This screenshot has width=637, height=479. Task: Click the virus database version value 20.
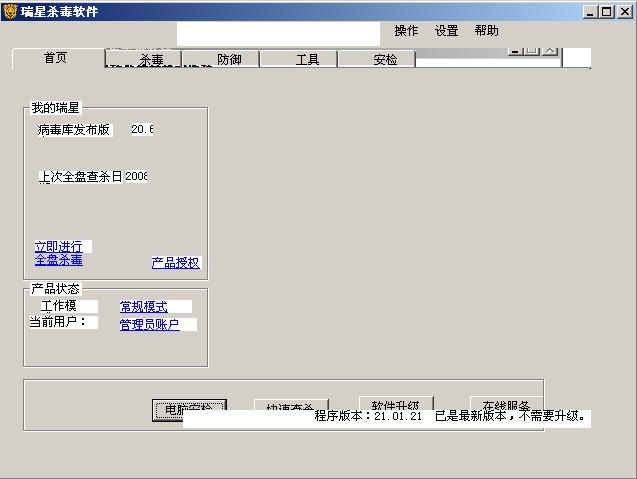click(x=142, y=129)
